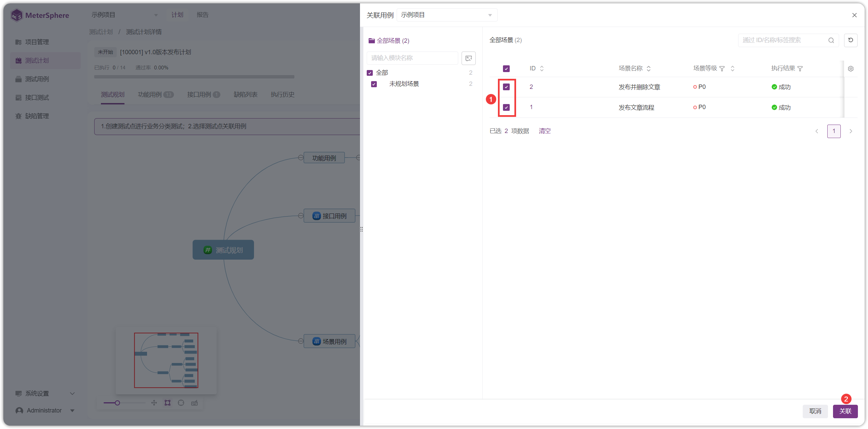Viewport: 868px width, 429px height.
Task: Click the move/pan icon in the mind map toolbar
Action: point(154,403)
